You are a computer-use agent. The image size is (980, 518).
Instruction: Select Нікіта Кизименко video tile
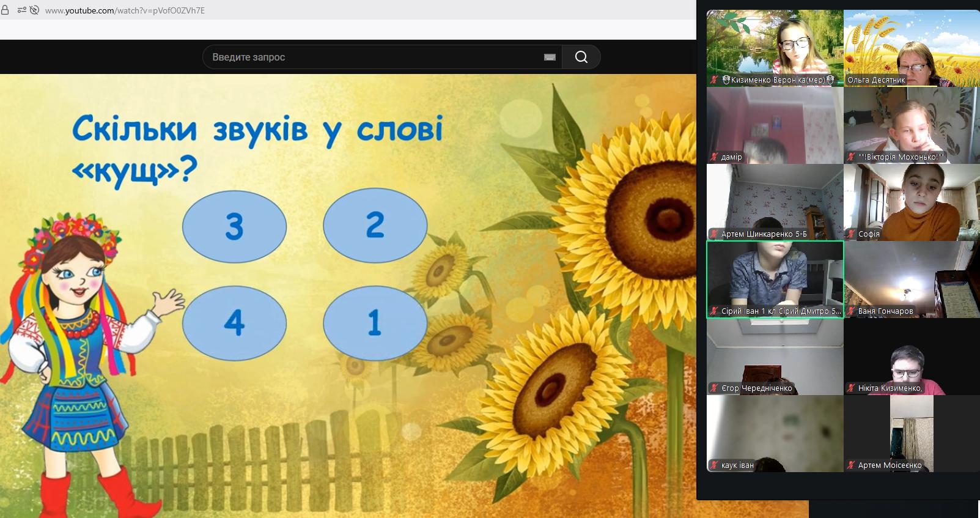(x=912, y=356)
